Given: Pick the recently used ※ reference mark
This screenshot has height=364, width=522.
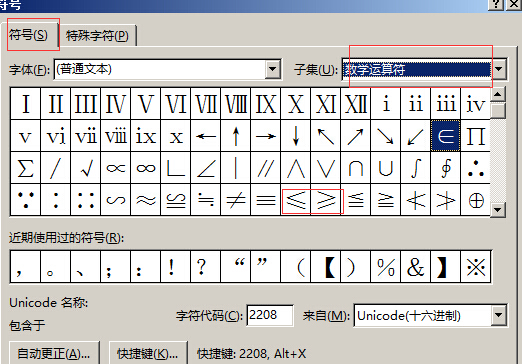Looking at the screenshot, I should click(x=476, y=267).
